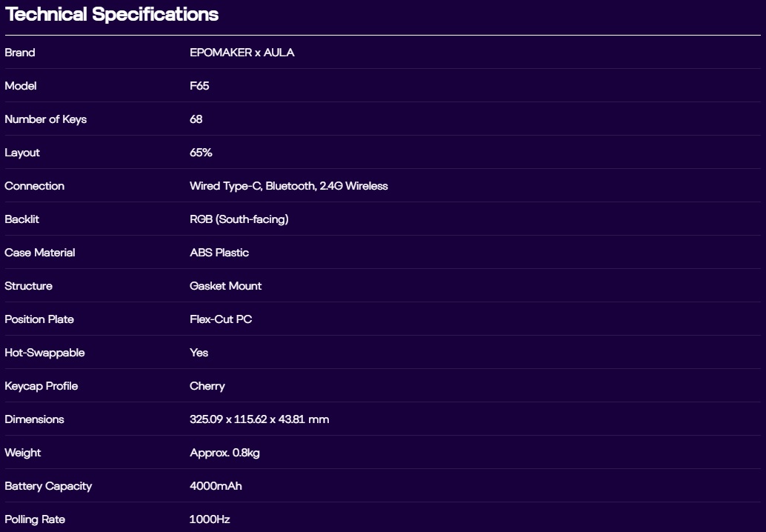Select the 65% layout value
The width and height of the screenshot is (766, 532).
pyautogui.click(x=201, y=153)
